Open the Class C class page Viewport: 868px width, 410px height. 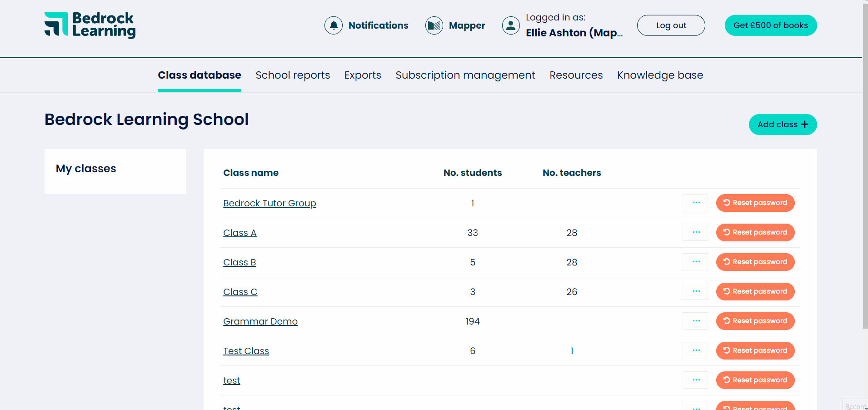(x=240, y=291)
